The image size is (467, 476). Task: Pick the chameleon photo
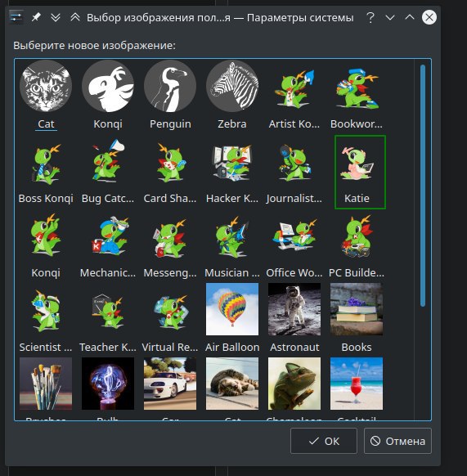tap(294, 384)
